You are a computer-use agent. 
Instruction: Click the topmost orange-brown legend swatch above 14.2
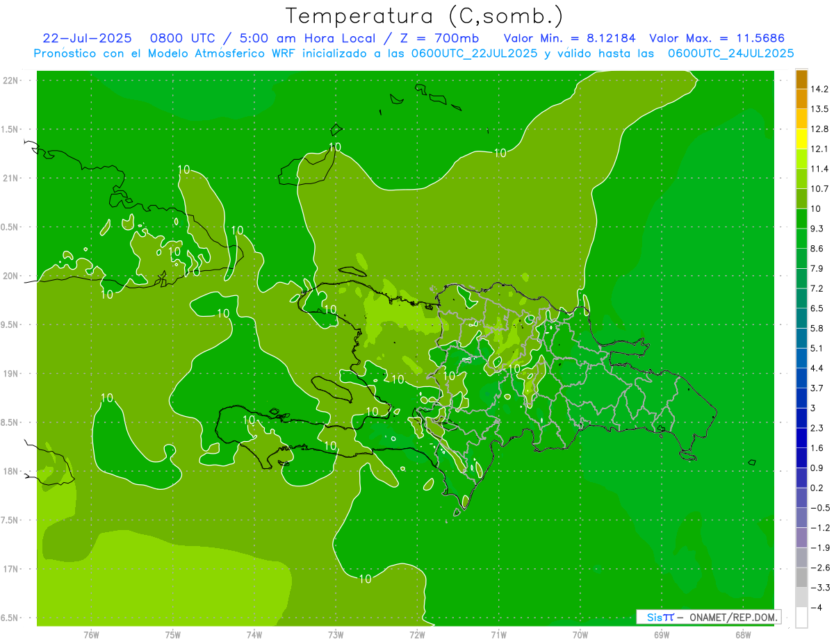click(x=801, y=79)
